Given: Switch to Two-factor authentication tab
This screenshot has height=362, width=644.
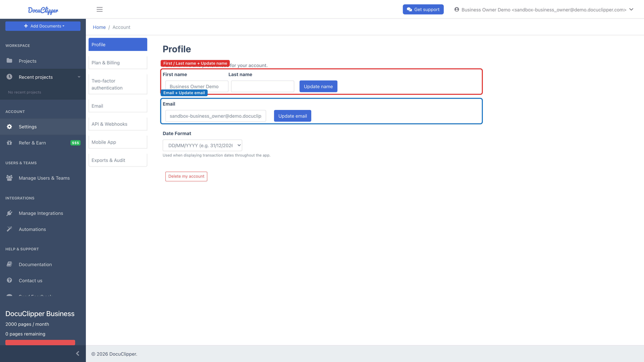Looking at the screenshot, I should click(x=118, y=84).
